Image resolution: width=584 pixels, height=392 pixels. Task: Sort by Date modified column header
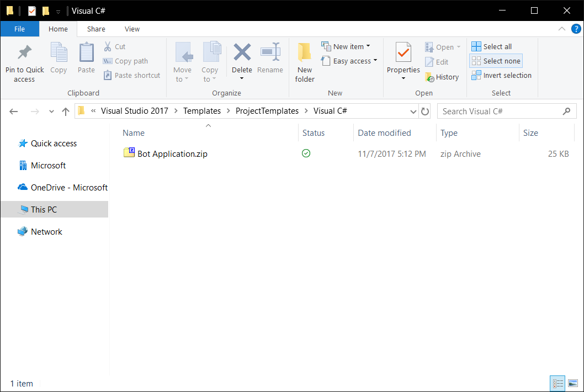(384, 133)
